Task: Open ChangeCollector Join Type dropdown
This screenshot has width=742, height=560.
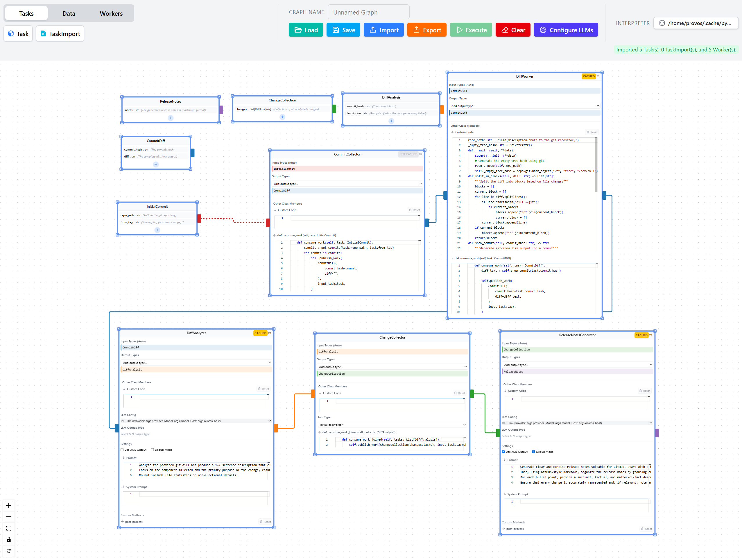Action: [x=393, y=425]
